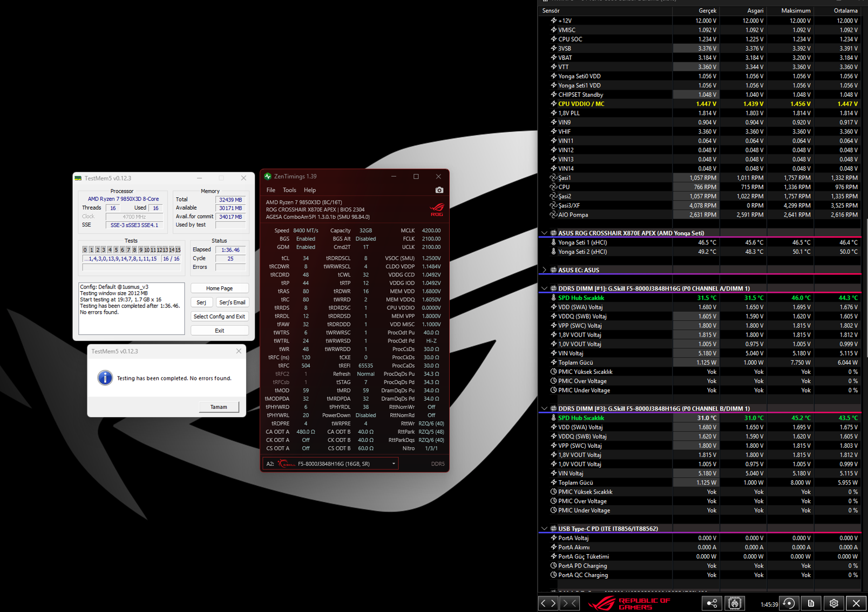This screenshot has height=612, width=868.
Task: Click the Cycle count field showing 25
Action: tap(230, 258)
